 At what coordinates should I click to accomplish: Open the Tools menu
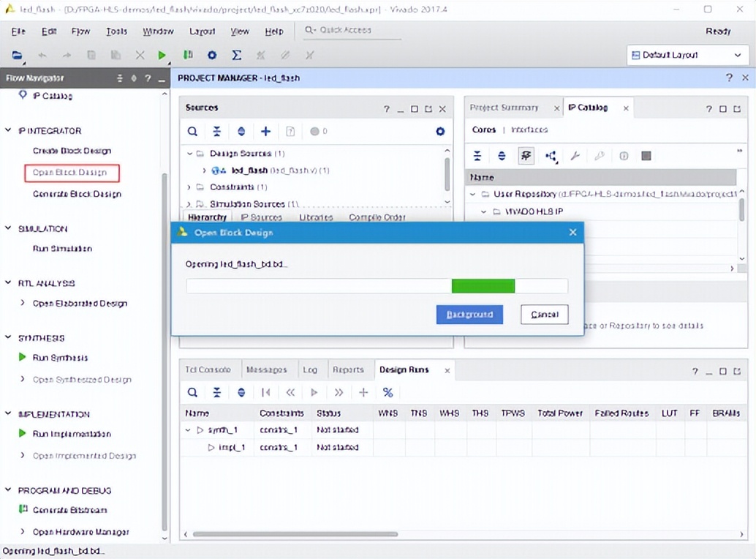click(x=117, y=31)
